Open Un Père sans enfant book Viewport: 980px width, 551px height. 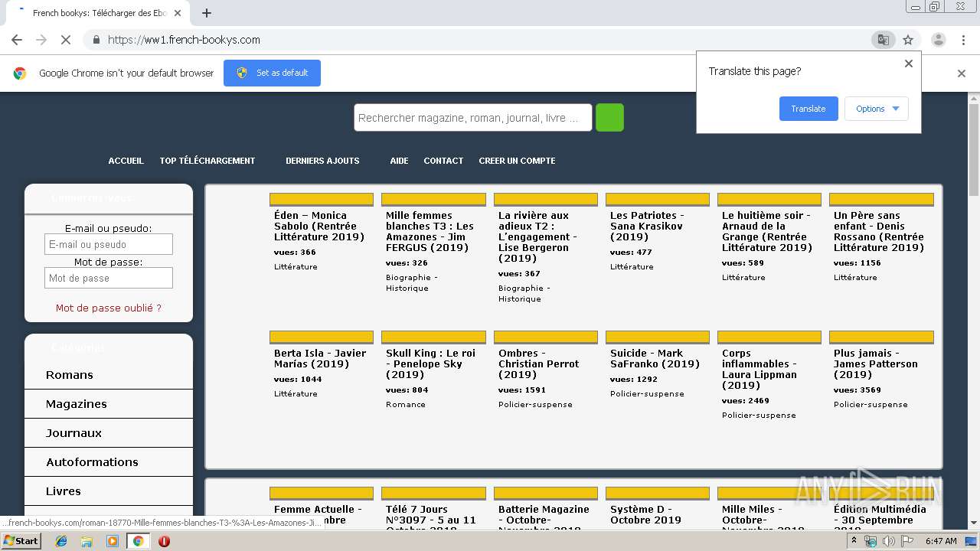pos(879,231)
